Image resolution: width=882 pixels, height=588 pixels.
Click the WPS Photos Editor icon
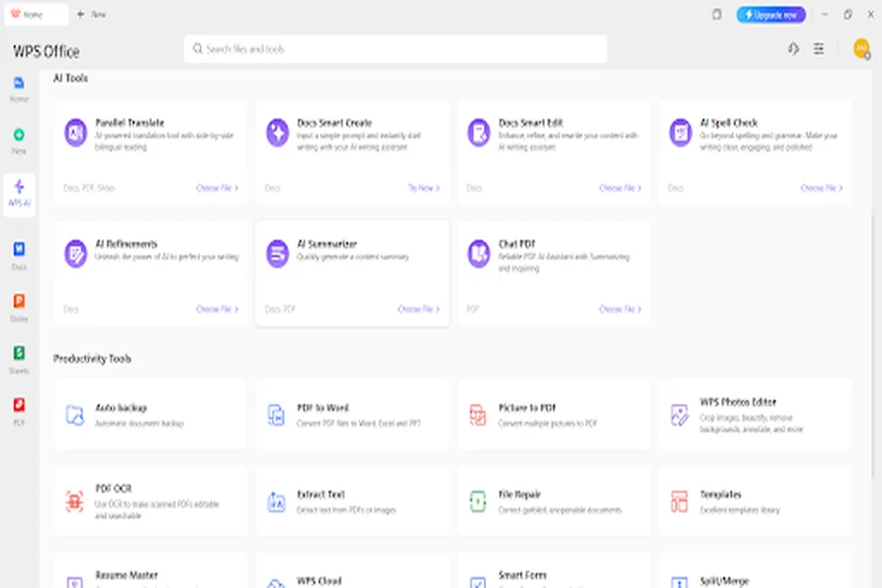pyautogui.click(x=680, y=414)
